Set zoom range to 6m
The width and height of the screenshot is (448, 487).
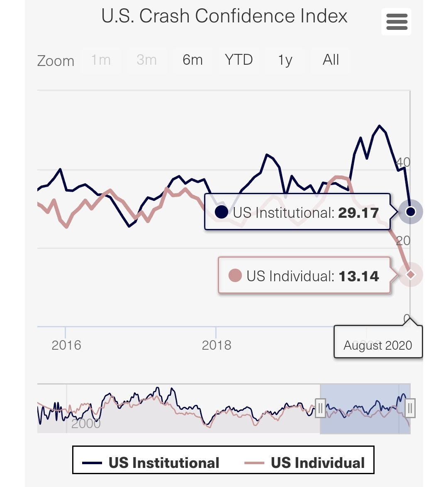point(192,60)
